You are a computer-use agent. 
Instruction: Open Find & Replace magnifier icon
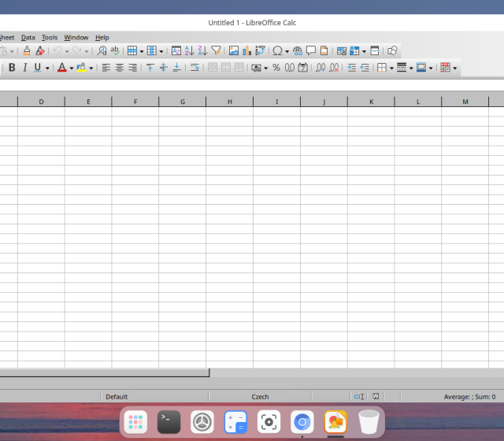pyautogui.click(x=102, y=50)
